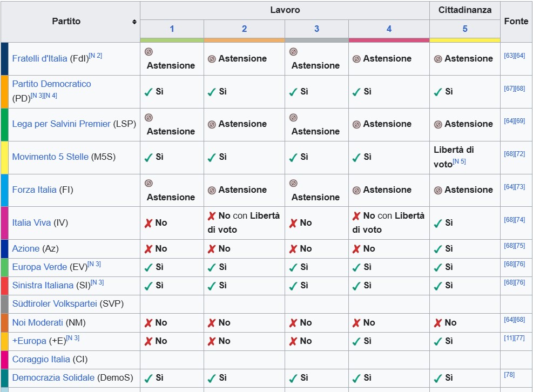The image size is (533, 392).
Task: Open citation [75] in Azione row
Action: (519, 246)
